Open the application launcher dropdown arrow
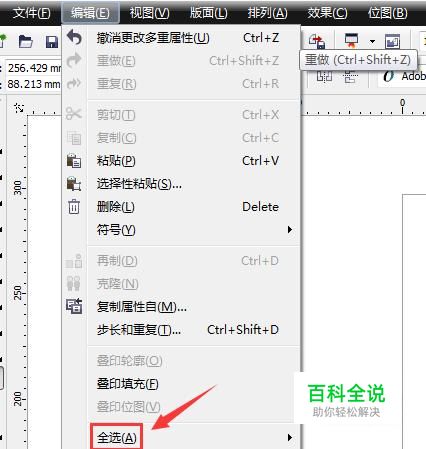This screenshot has height=449, width=426. [x=372, y=41]
